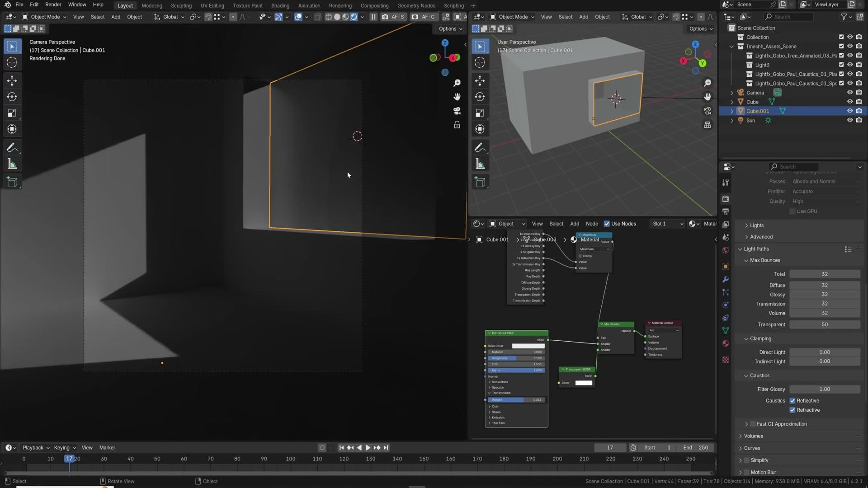The image size is (868, 488).
Task: Select the Annotate tool in left viewport
Action: [12, 148]
